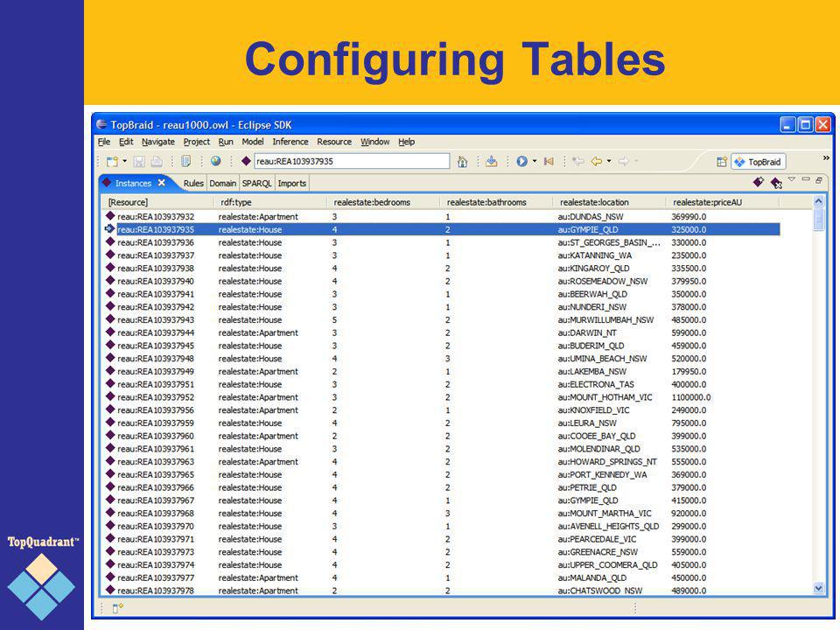Open the Model menu
Viewport: 840px width, 630px height.
253,142
